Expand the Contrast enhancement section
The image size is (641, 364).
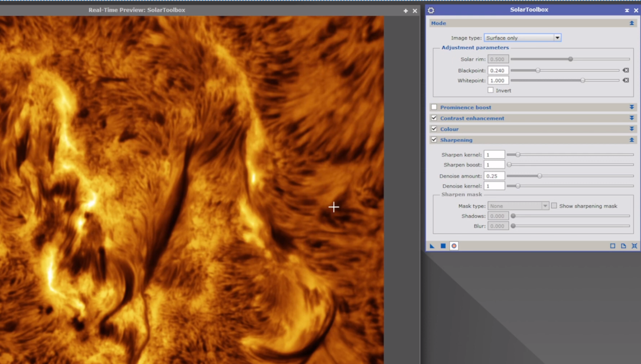pos(632,118)
